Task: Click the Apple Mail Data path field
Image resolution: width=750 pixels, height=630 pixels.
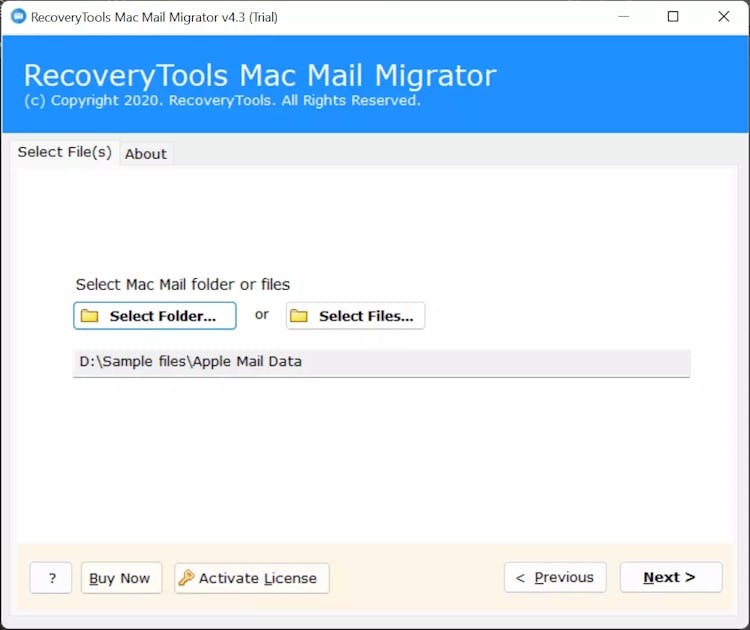Action: pyautogui.click(x=381, y=362)
